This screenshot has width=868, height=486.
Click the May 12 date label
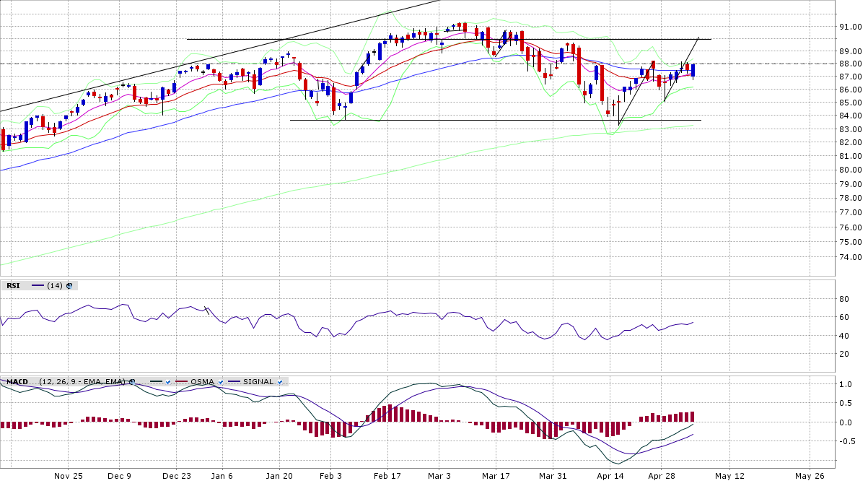[x=729, y=476]
